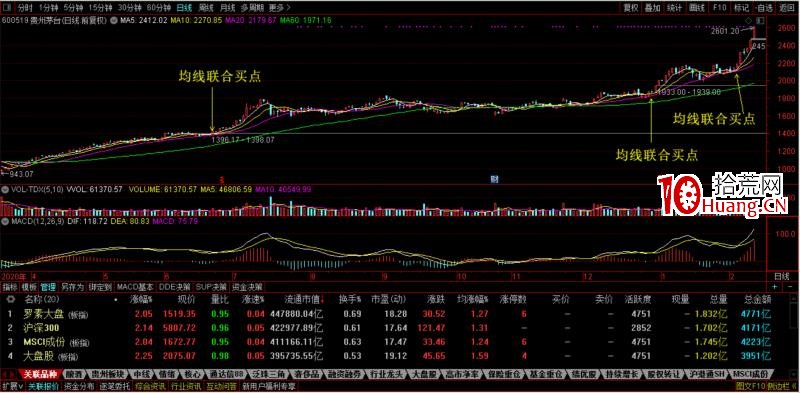
Task: Click the diamond marker icon above chart
Action: click(x=748, y=21)
